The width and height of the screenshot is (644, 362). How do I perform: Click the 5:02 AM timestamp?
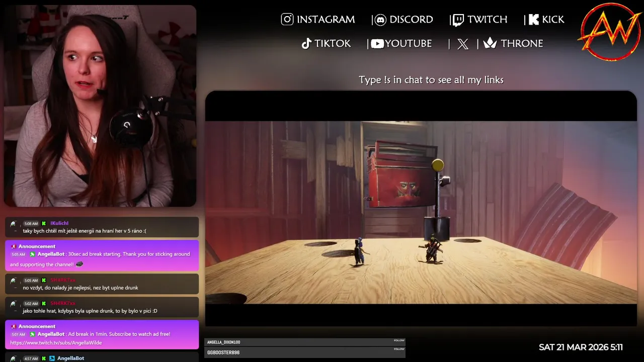31,304
